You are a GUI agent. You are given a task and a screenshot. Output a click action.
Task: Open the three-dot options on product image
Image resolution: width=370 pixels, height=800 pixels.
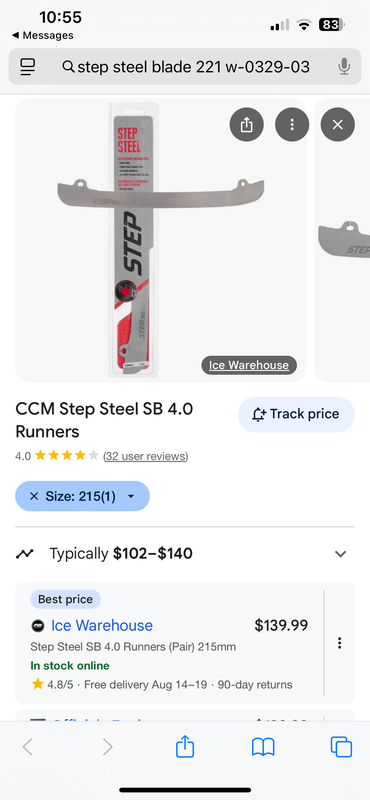292,124
